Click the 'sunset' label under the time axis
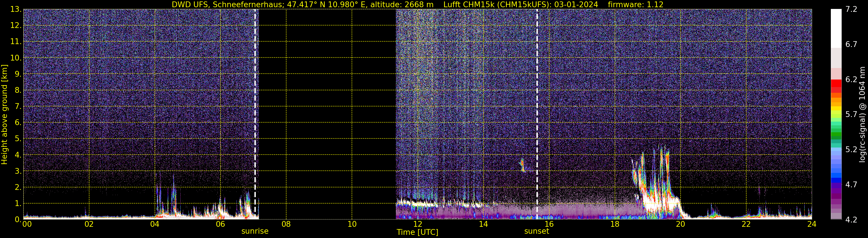Screen dimensions: 868x238 (x=537, y=231)
